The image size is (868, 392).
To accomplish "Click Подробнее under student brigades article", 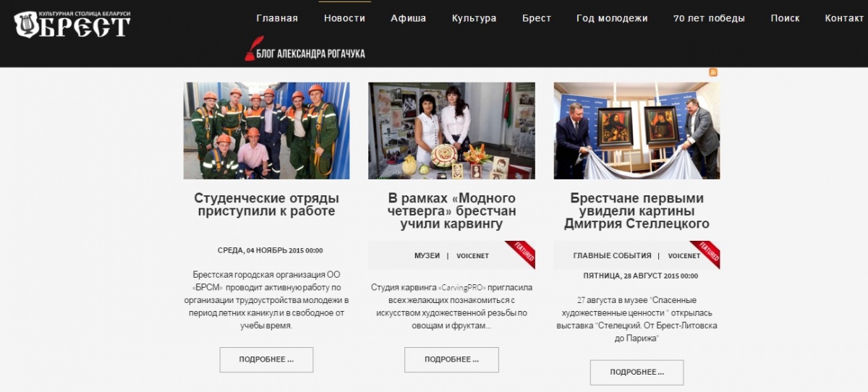I will tap(266, 359).
